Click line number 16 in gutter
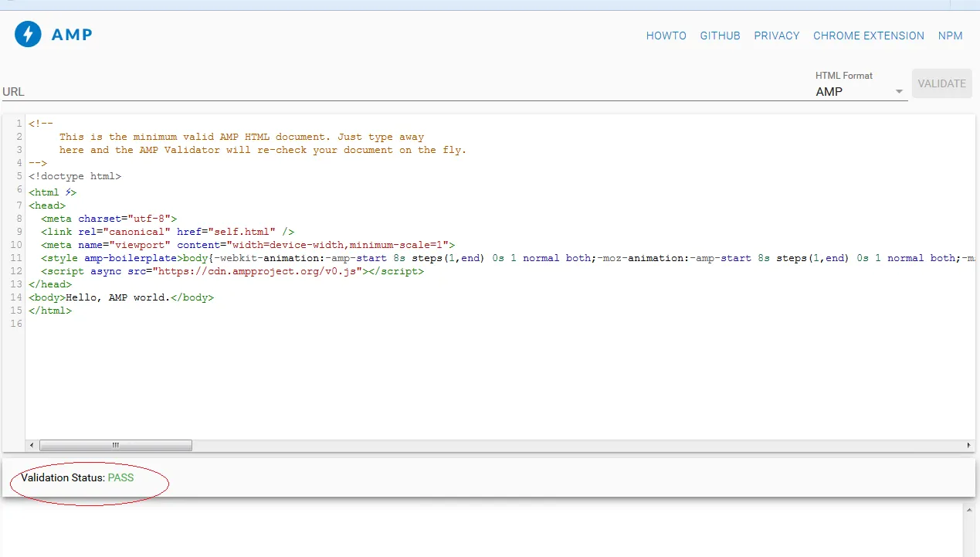 (x=16, y=324)
